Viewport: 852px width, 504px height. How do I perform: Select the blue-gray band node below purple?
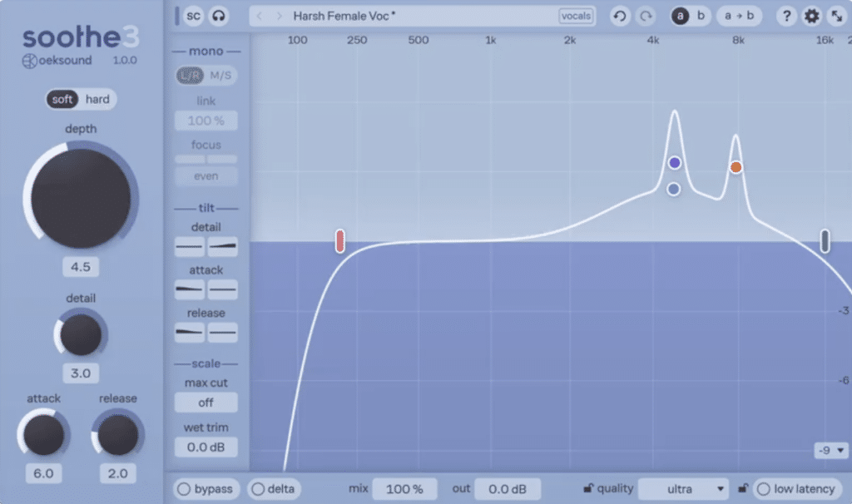[x=674, y=189]
